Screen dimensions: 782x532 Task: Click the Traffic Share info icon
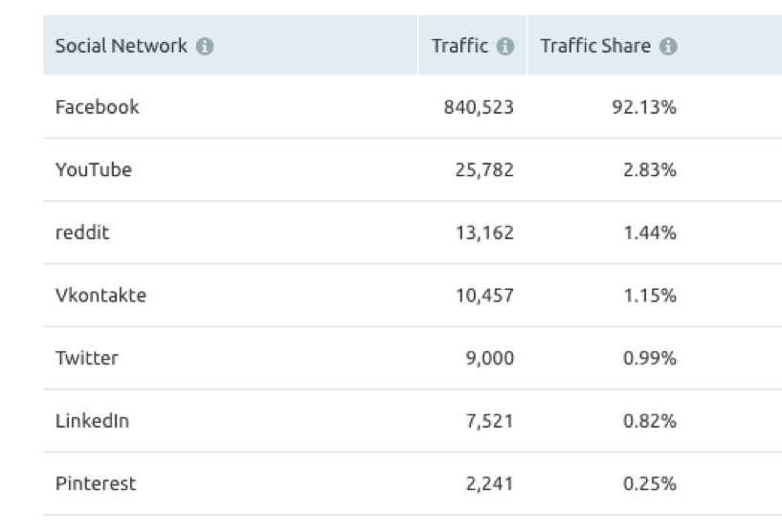[668, 46]
